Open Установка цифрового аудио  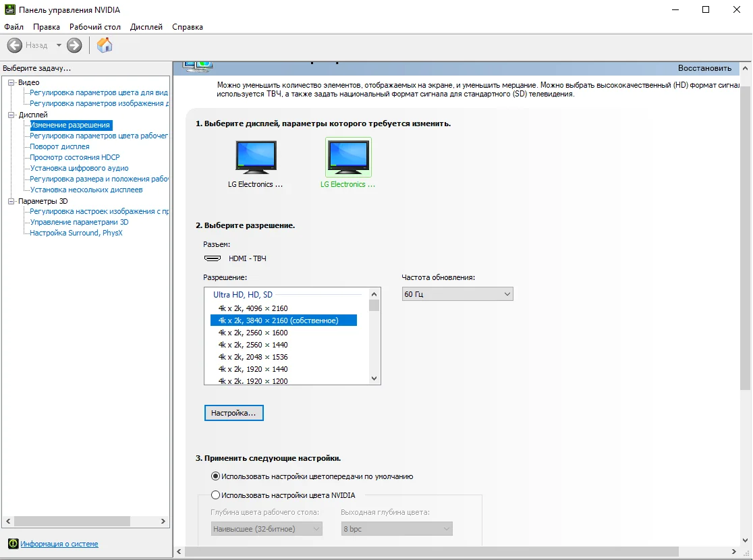coord(79,168)
